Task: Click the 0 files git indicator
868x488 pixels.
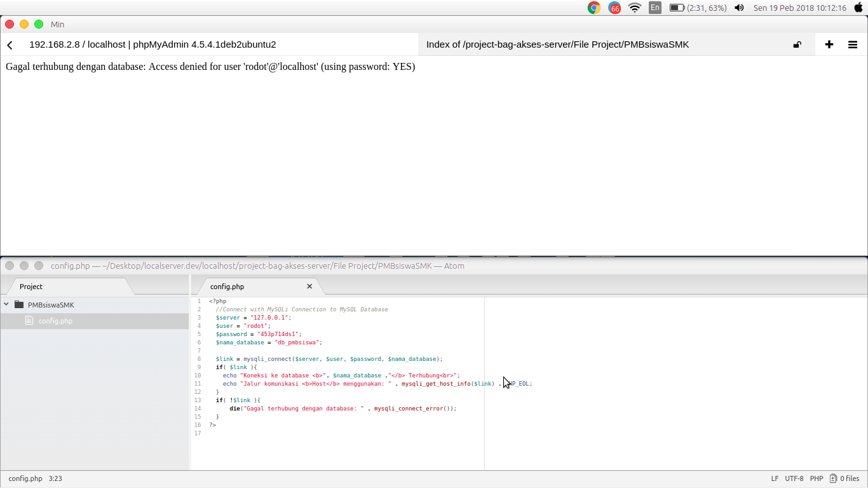Action: [x=844, y=478]
